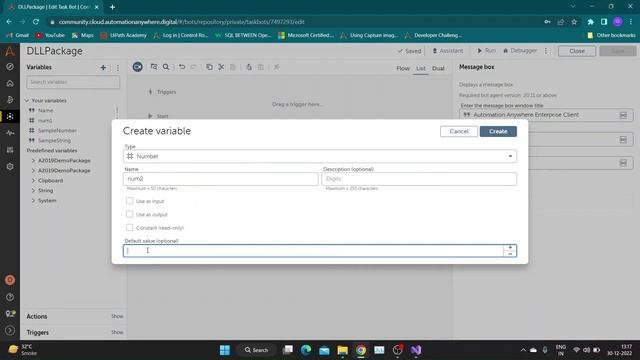
Task: Open more options next to Debugger
Action: (x=546, y=51)
